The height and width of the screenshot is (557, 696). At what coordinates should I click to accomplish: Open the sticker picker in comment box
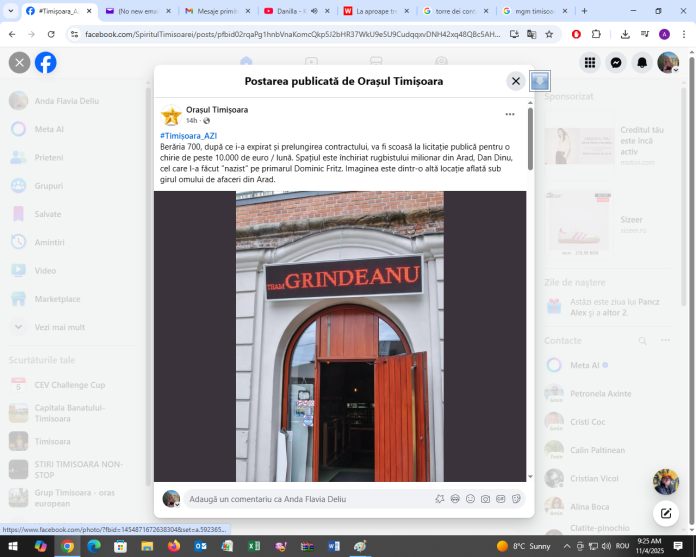click(516, 499)
